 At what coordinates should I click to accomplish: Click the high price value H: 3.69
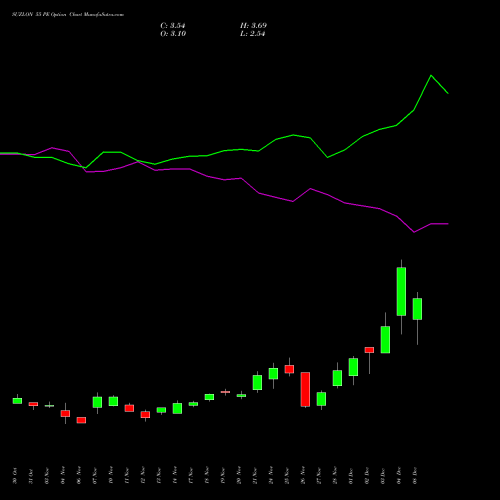coord(253,26)
